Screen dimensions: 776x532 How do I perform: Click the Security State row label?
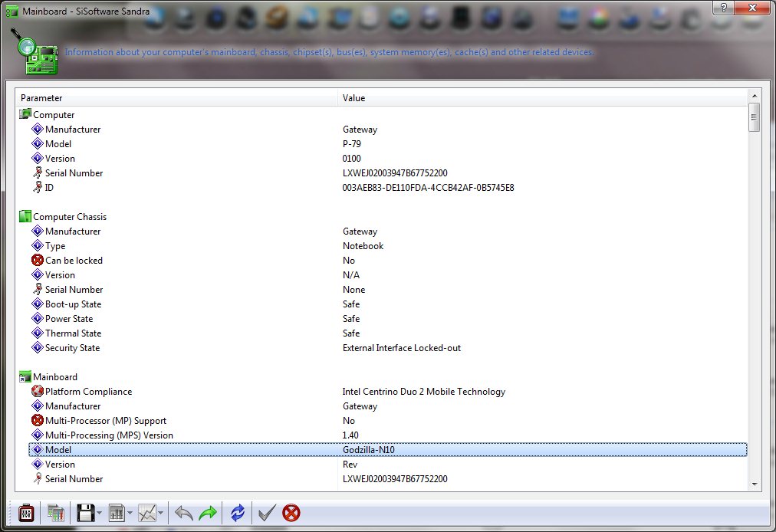pyautogui.click(x=72, y=348)
